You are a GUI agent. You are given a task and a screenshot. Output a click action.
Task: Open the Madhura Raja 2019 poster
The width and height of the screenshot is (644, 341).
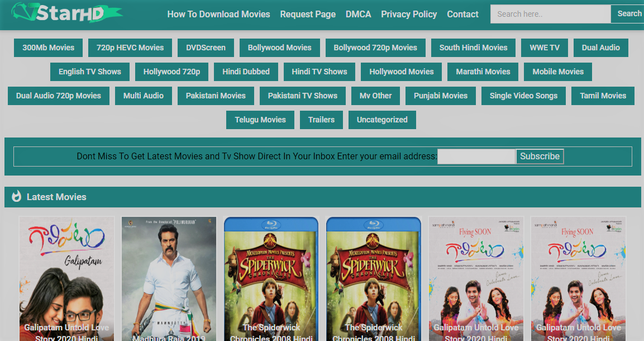coord(169,278)
